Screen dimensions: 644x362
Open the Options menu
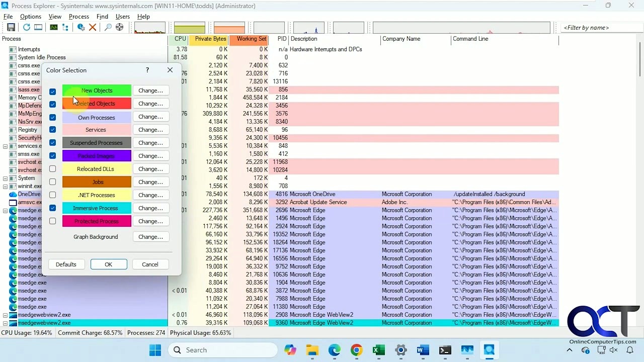pyautogui.click(x=30, y=16)
